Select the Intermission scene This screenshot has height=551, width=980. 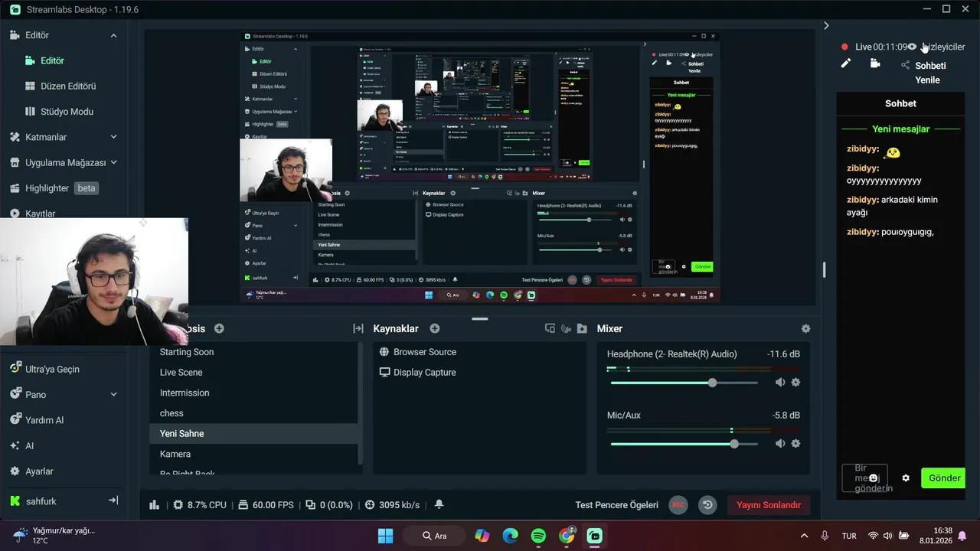253,393
